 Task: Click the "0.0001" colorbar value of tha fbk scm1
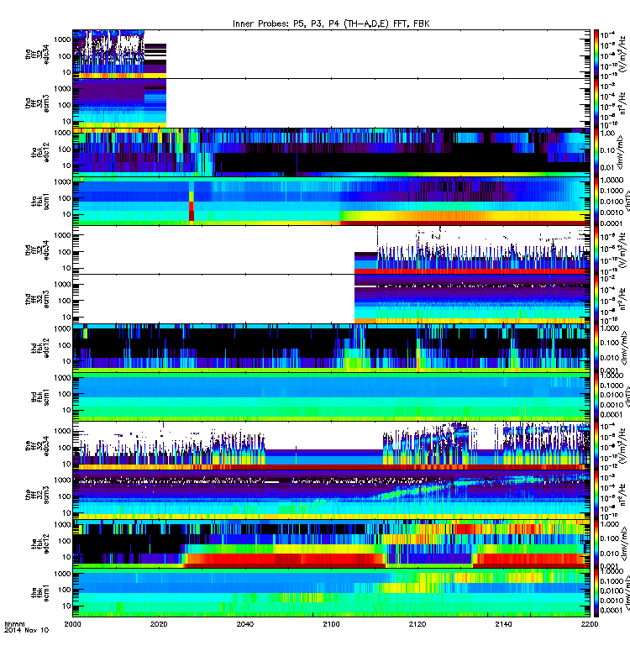[x=612, y=223]
